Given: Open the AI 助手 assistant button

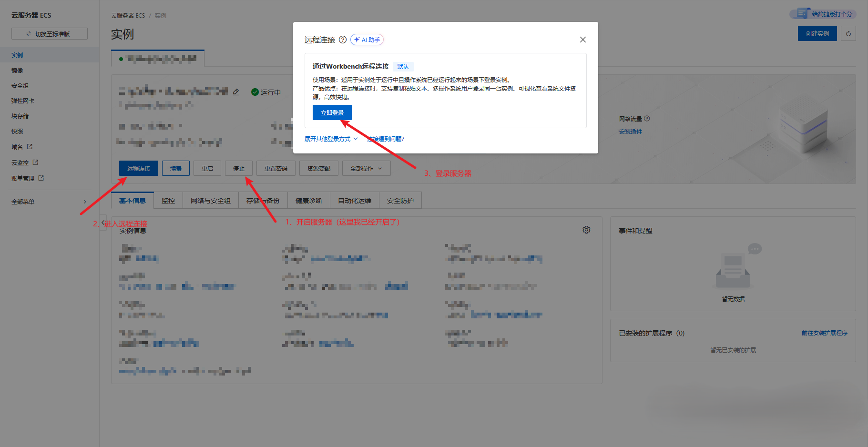Looking at the screenshot, I should 367,40.
